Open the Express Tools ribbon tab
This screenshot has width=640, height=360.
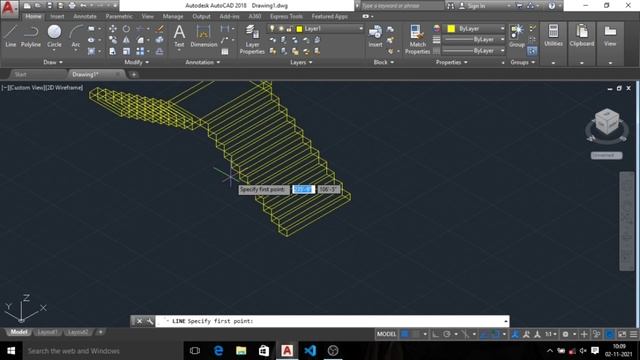click(286, 16)
